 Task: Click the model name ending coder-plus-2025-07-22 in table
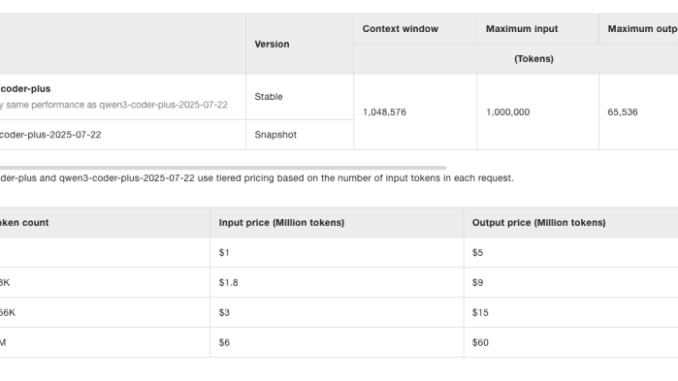coord(51,135)
